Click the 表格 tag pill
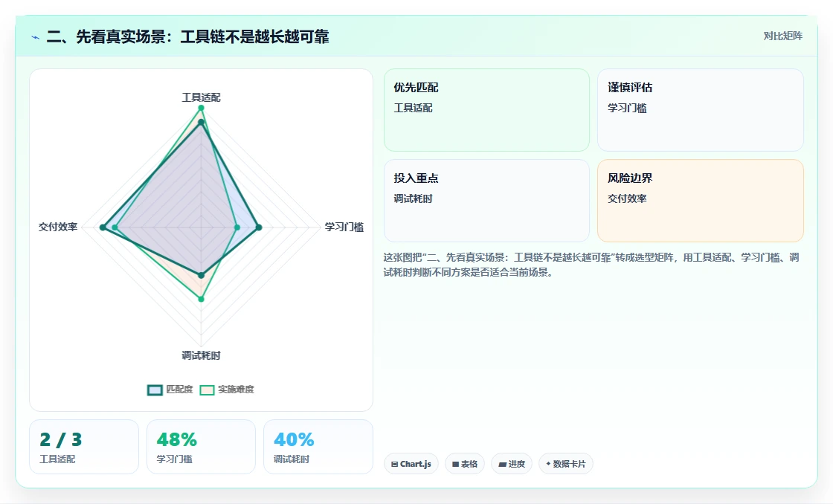This screenshot has width=833, height=504. 464,464
